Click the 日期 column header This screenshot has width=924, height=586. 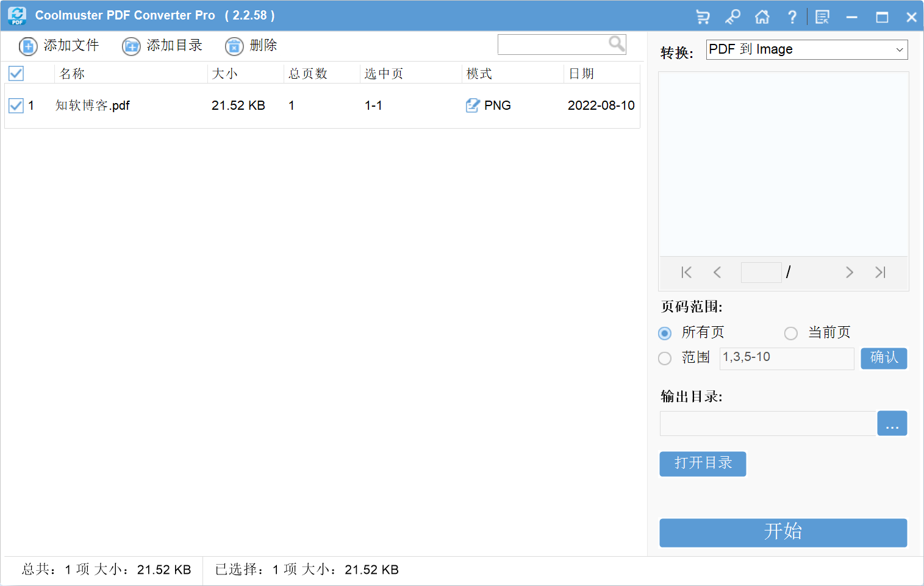581,74
